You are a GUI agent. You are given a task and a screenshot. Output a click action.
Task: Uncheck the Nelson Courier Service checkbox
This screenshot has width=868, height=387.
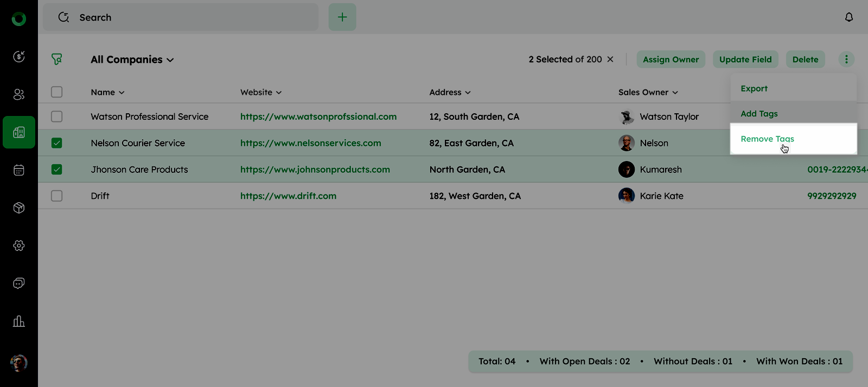tap(57, 143)
